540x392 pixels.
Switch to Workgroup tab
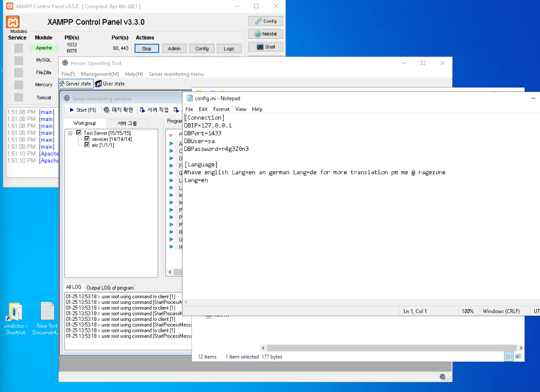pos(85,123)
